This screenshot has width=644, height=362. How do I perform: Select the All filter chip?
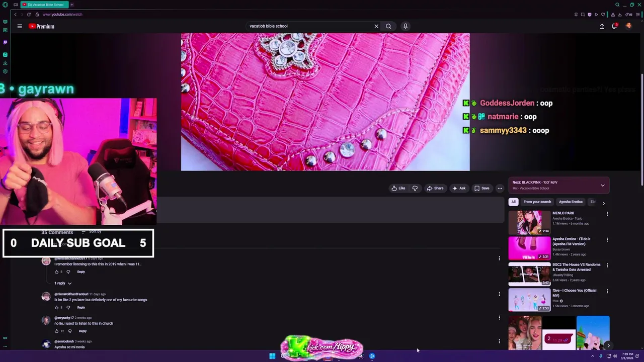tap(513, 202)
